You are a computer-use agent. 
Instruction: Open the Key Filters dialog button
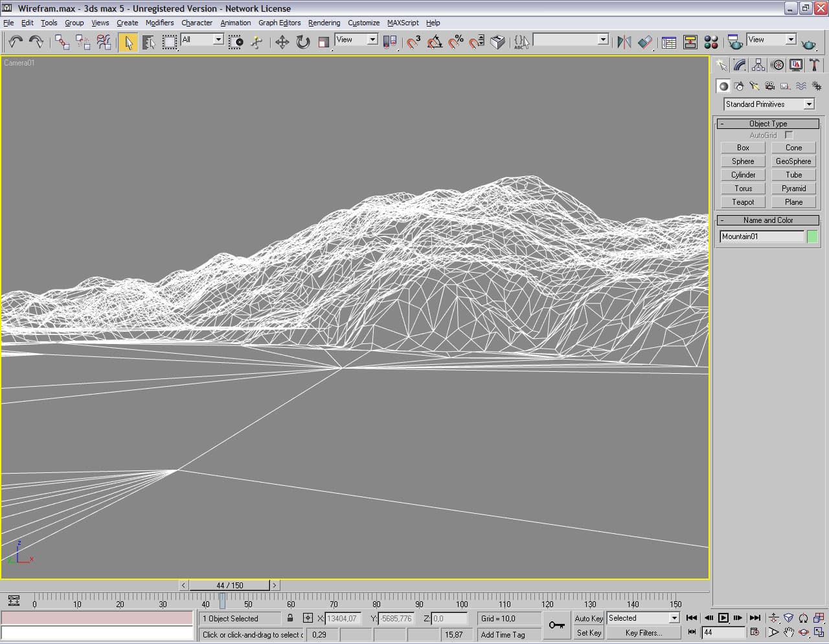pyautogui.click(x=643, y=633)
